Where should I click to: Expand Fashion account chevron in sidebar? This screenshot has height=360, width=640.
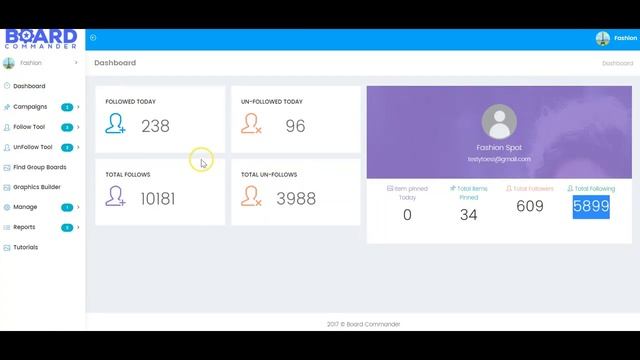tap(76, 62)
